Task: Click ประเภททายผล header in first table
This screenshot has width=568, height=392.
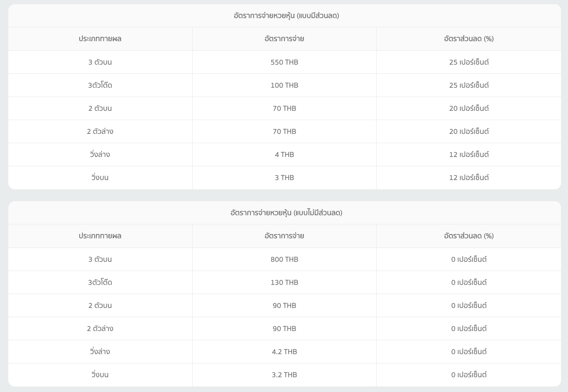Action: point(100,39)
